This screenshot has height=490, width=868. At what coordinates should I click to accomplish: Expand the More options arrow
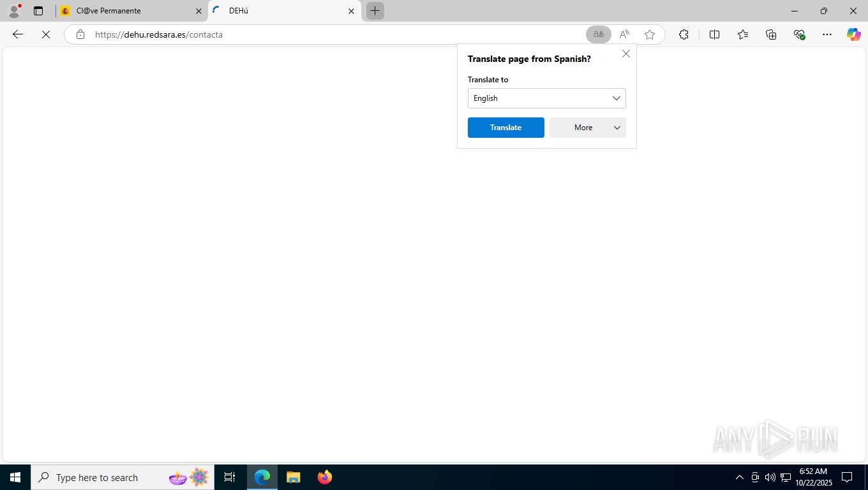pos(617,128)
